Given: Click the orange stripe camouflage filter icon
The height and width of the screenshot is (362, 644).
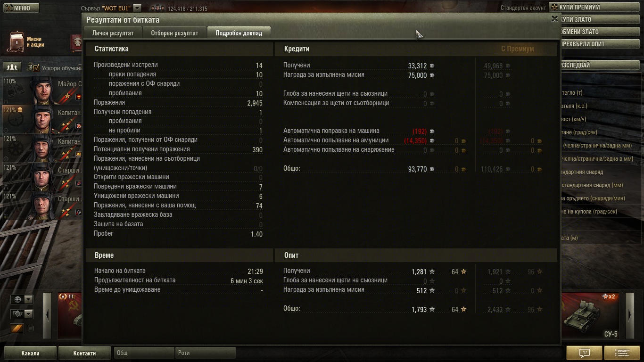Looking at the screenshot, I should (17, 329).
